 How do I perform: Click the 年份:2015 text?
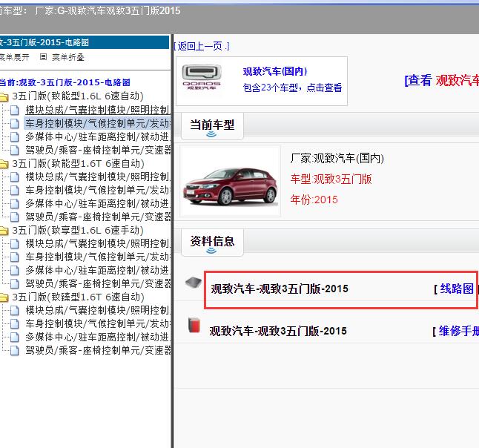click(314, 200)
